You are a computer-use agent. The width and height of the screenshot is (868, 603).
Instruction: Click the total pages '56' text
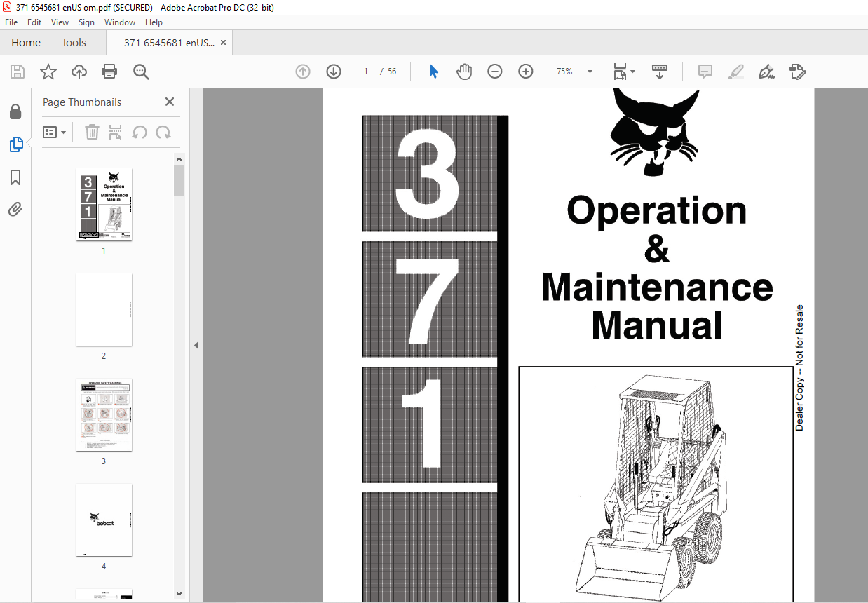[x=392, y=72]
